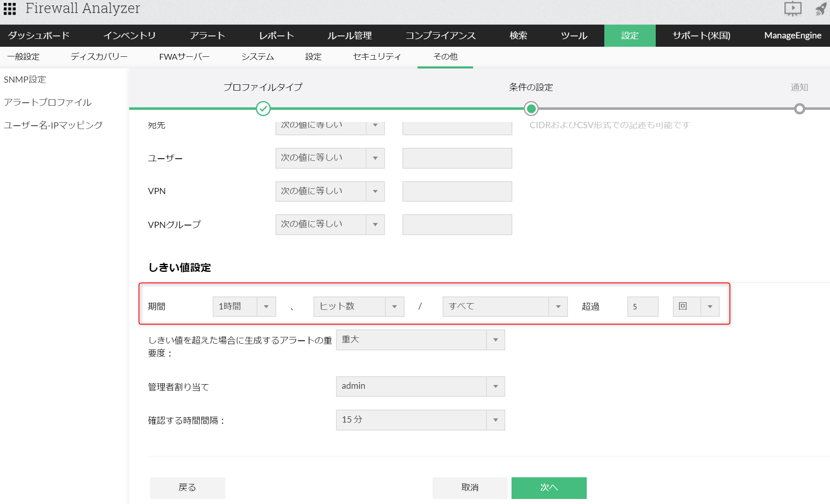Click the 通知 step circle marker
Viewport: 830px width, 504px height.
point(799,109)
